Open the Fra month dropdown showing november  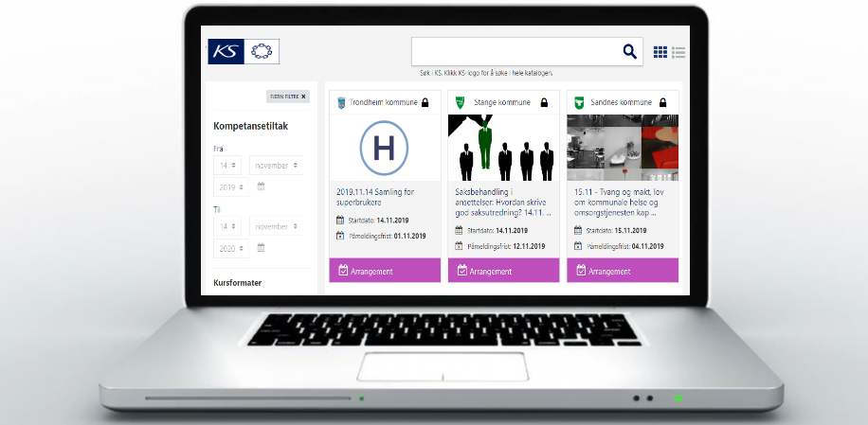pos(276,166)
